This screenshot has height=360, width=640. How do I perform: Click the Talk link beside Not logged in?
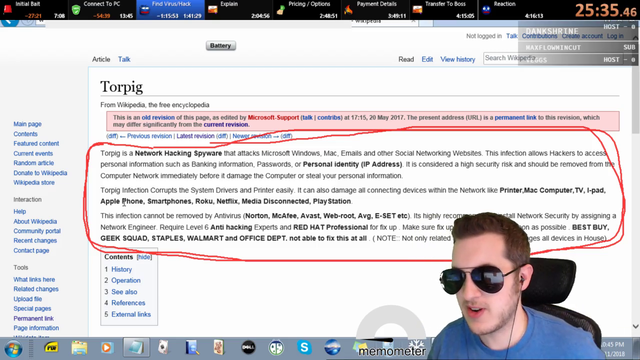pos(511,36)
